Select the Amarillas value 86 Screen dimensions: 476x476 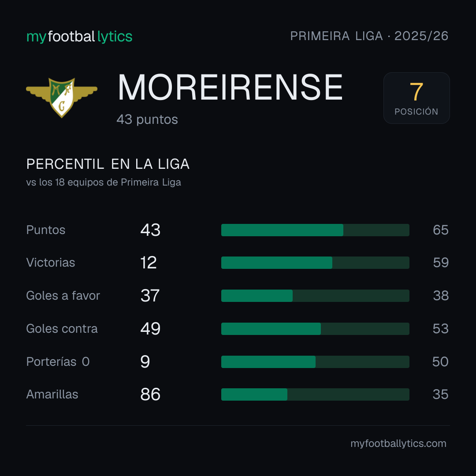[x=150, y=394]
